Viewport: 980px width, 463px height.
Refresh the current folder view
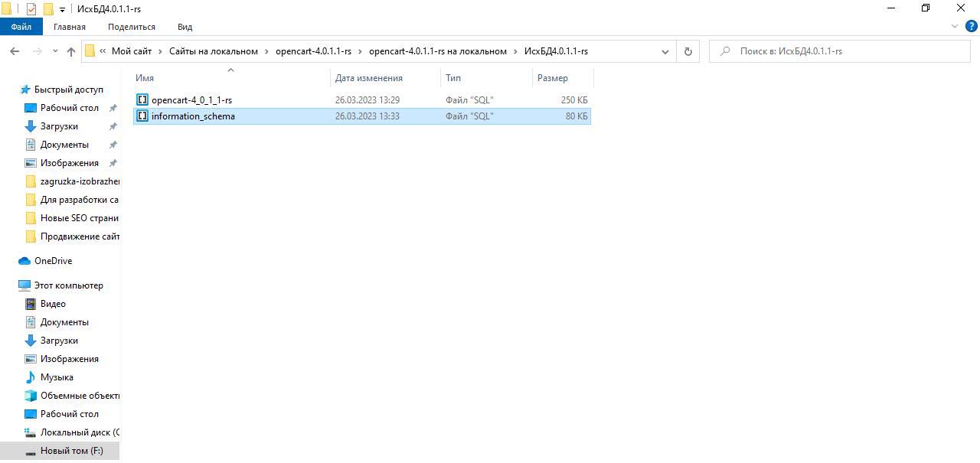[x=688, y=51]
